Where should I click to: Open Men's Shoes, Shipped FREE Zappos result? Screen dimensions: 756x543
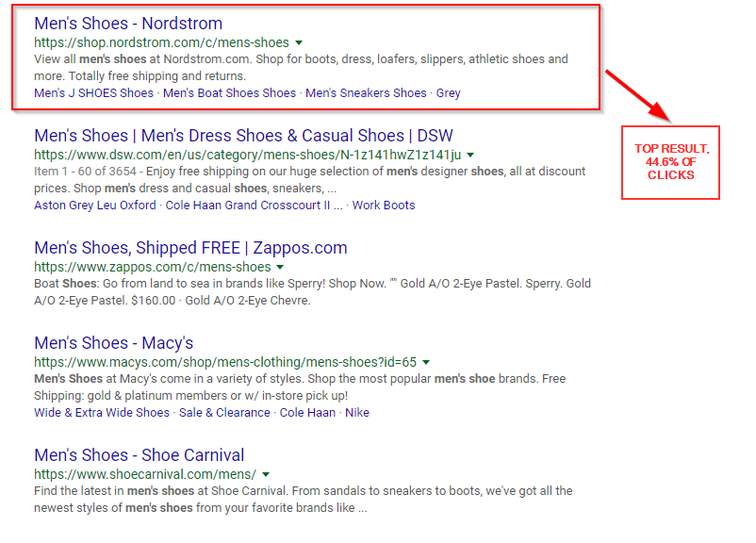point(190,248)
